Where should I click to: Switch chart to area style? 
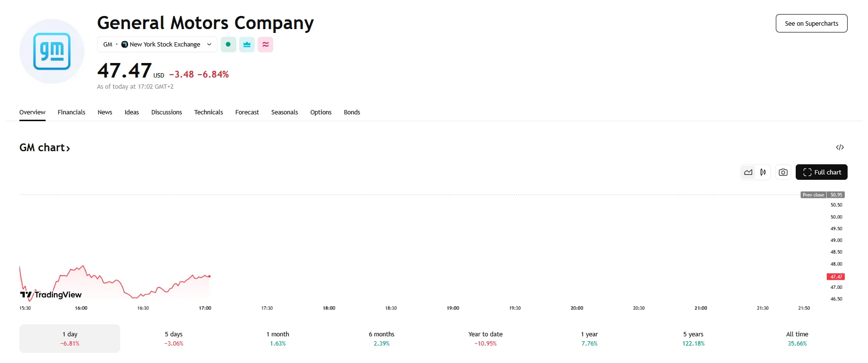tap(748, 172)
